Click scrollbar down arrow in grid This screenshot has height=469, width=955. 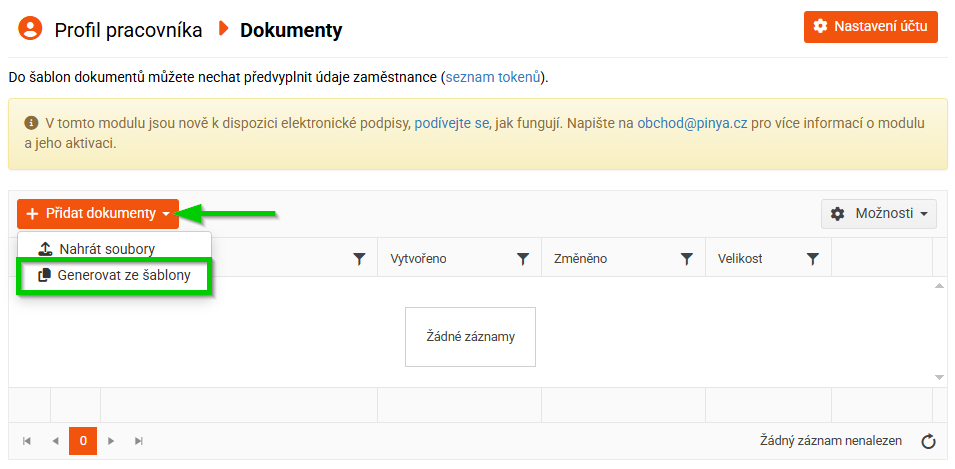[x=939, y=378]
